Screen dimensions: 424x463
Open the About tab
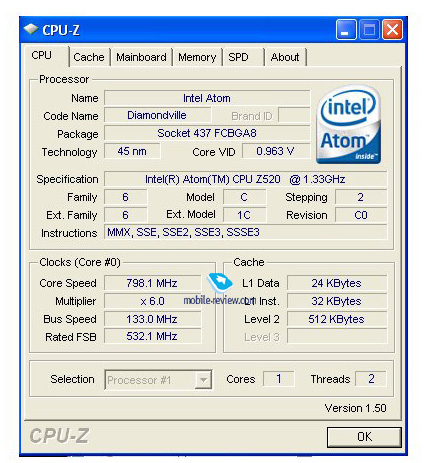click(285, 57)
